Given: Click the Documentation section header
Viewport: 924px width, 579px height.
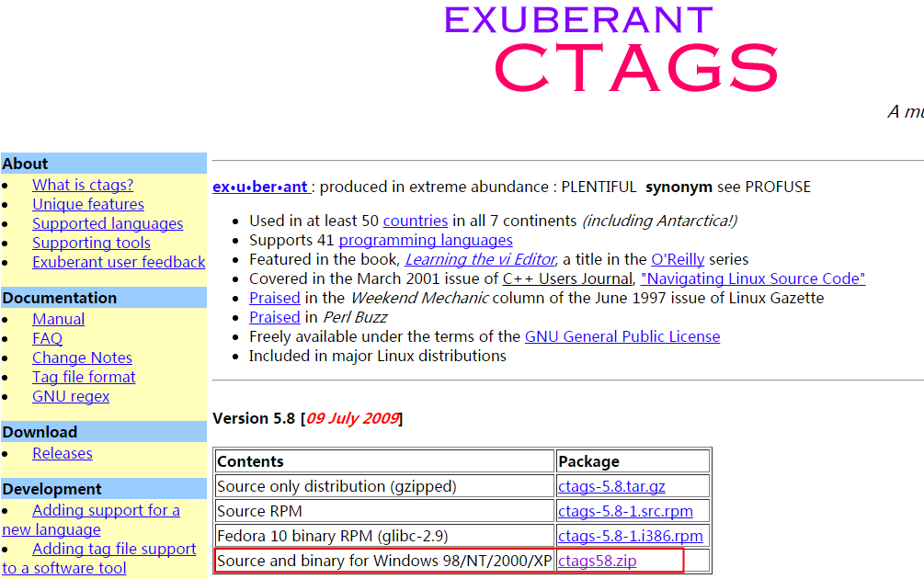Looking at the screenshot, I should (x=104, y=298).
